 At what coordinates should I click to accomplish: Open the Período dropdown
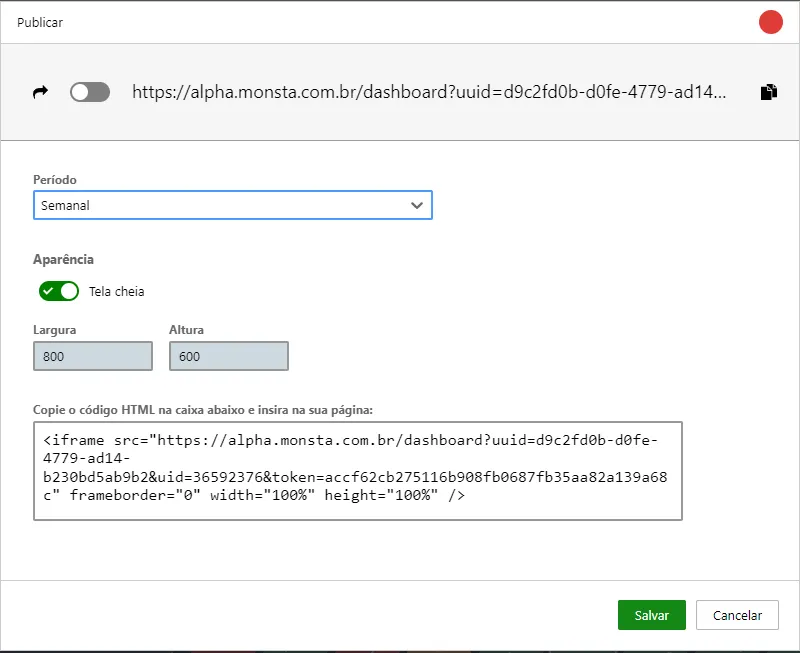click(233, 205)
